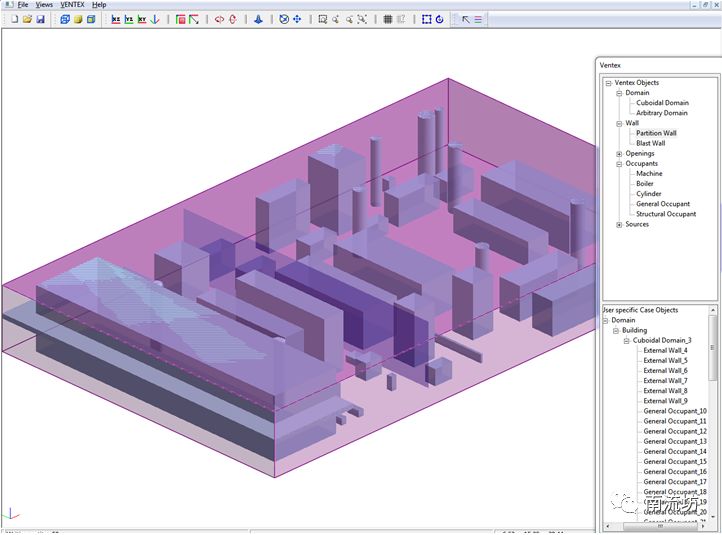This screenshot has height=535, width=722.
Task: Collapse the Occupants tree node
Action: pyautogui.click(x=620, y=164)
